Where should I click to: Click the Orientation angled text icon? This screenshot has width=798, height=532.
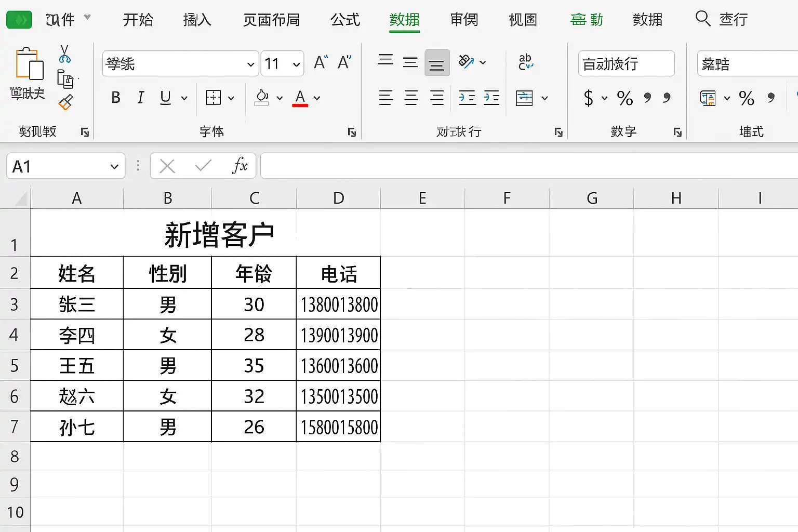click(x=466, y=62)
